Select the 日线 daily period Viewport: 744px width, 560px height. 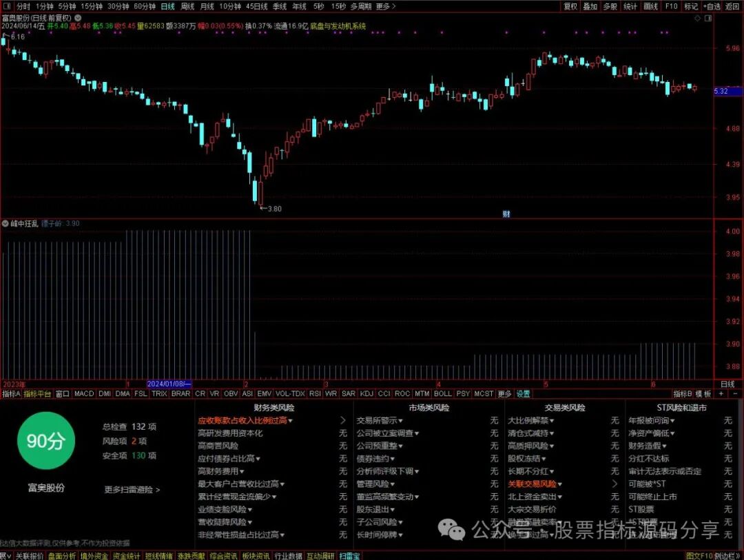point(167,6)
